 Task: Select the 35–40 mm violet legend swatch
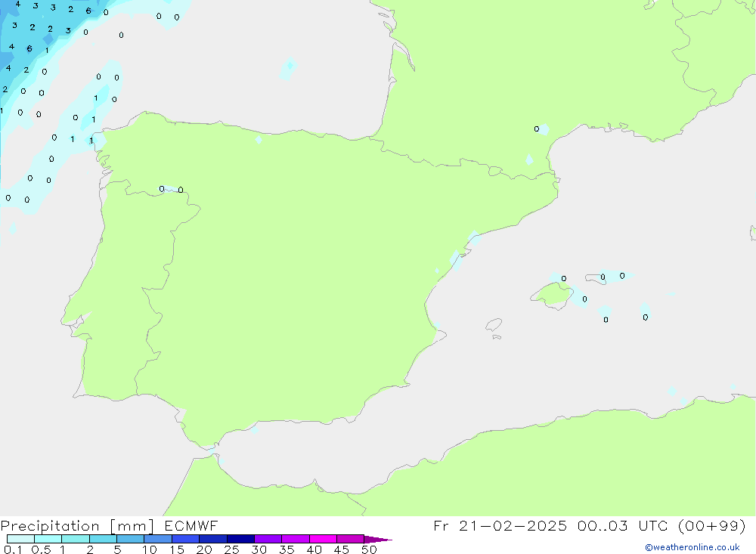pyautogui.click(x=296, y=539)
